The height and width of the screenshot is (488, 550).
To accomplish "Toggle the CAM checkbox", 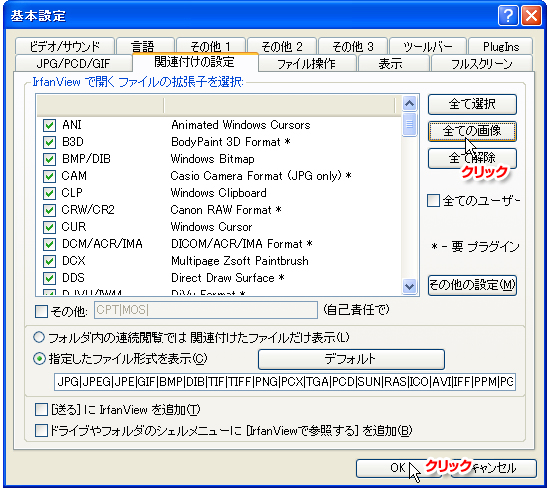I will point(49,176).
